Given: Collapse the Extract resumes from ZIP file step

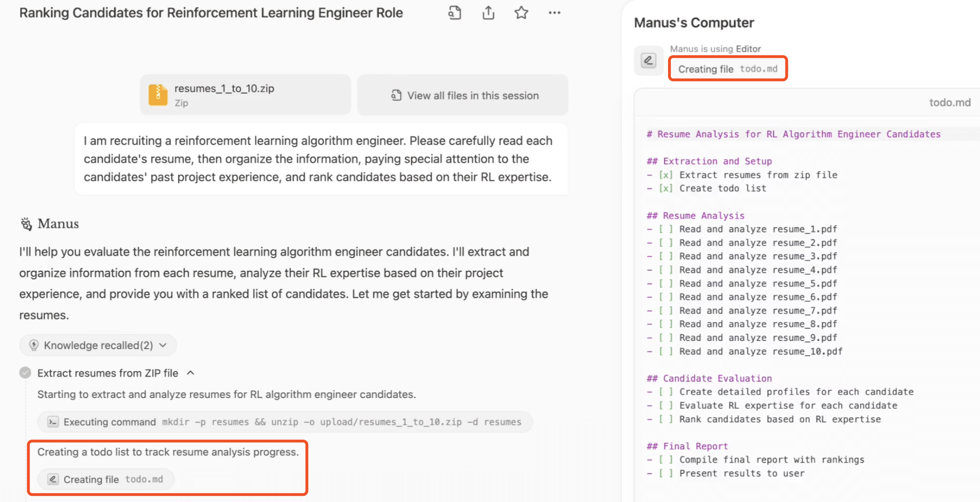Looking at the screenshot, I should click(190, 373).
